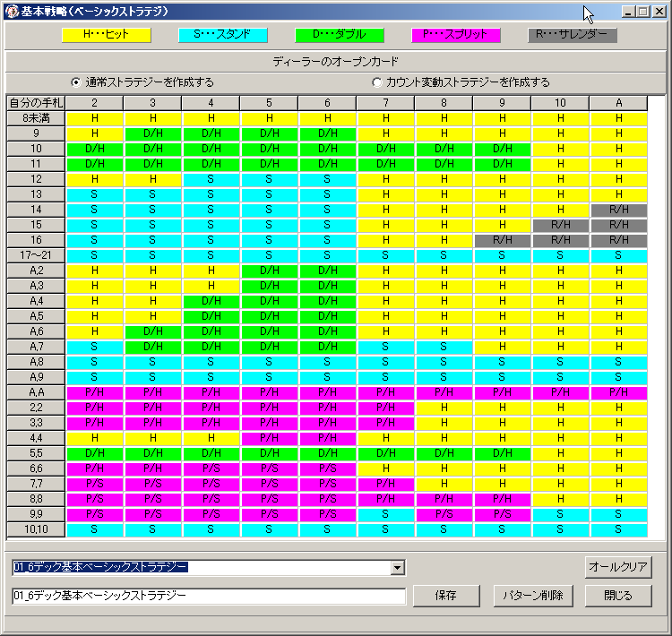Click the P/H cell for 8,8 versus 9

(503, 499)
